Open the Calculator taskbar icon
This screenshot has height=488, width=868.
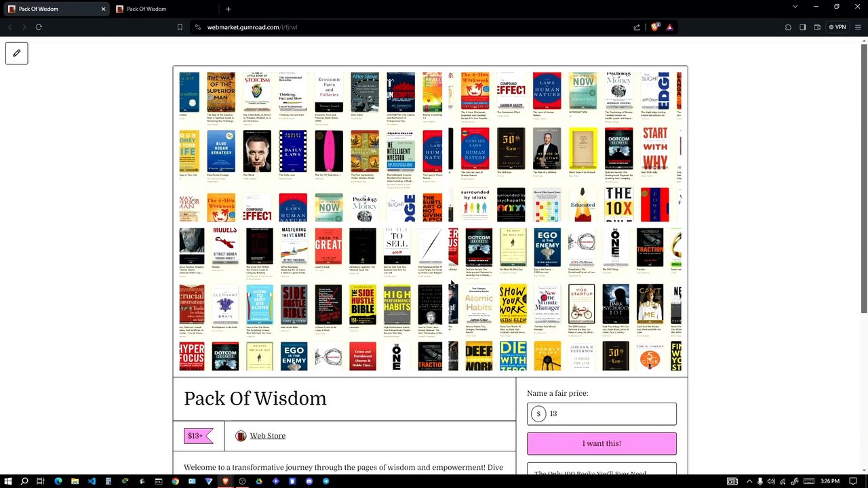tap(108, 481)
